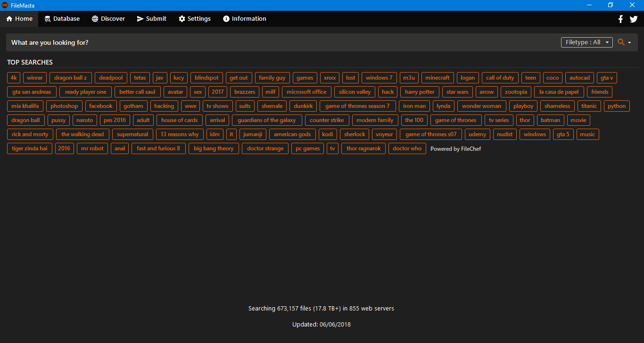
Task: Follow the Powered by FileChef link
Action: tap(456, 149)
